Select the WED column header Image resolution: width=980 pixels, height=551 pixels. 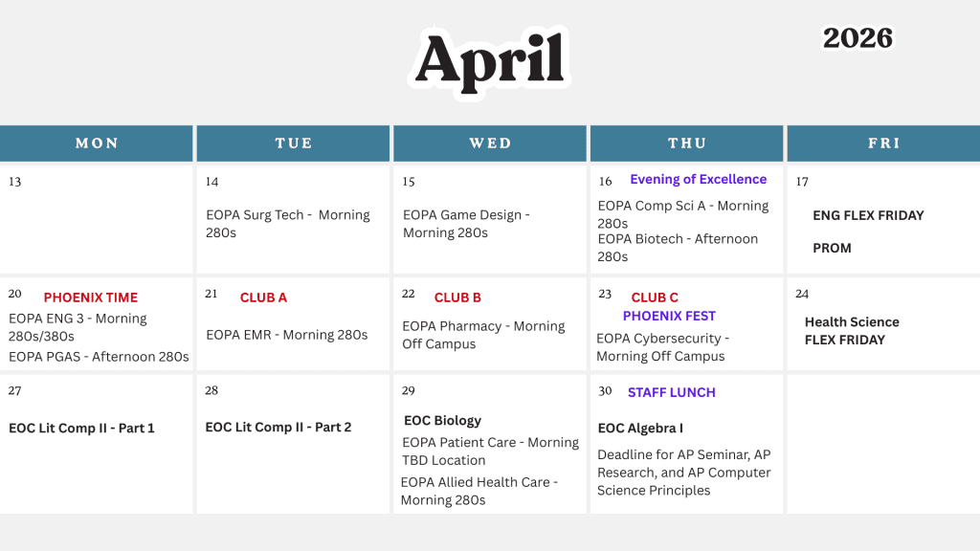(490, 143)
